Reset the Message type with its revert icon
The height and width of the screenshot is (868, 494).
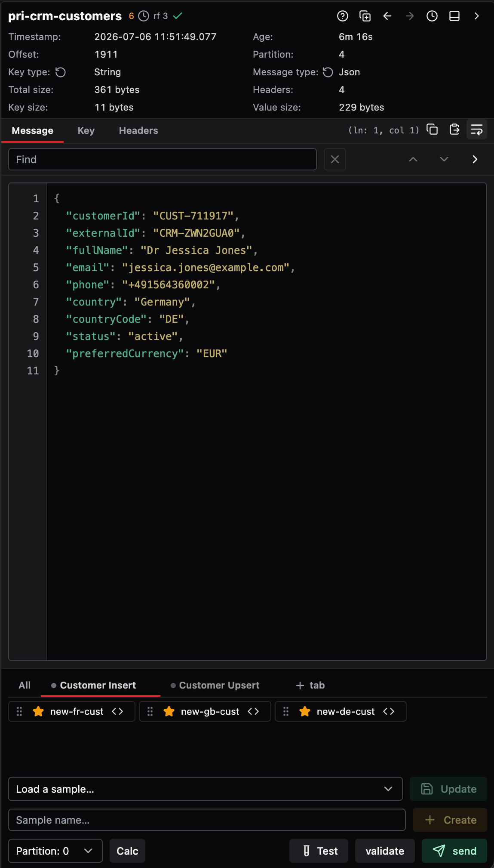click(328, 72)
